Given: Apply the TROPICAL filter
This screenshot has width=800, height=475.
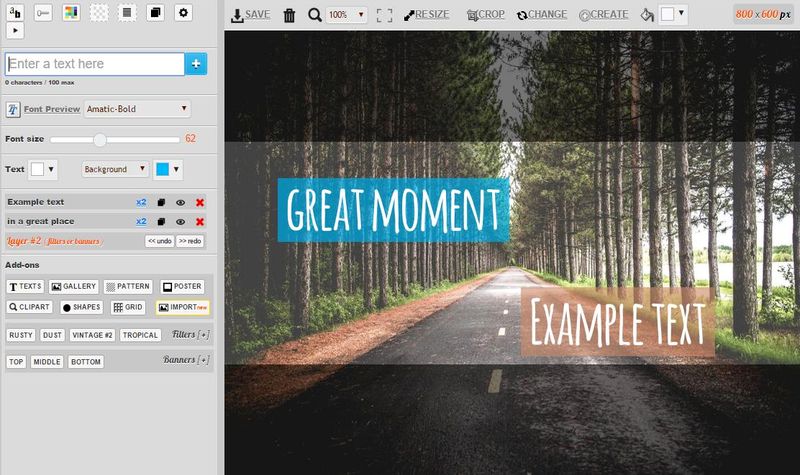Looking at the screenshot, I should (x=140, y=335).
